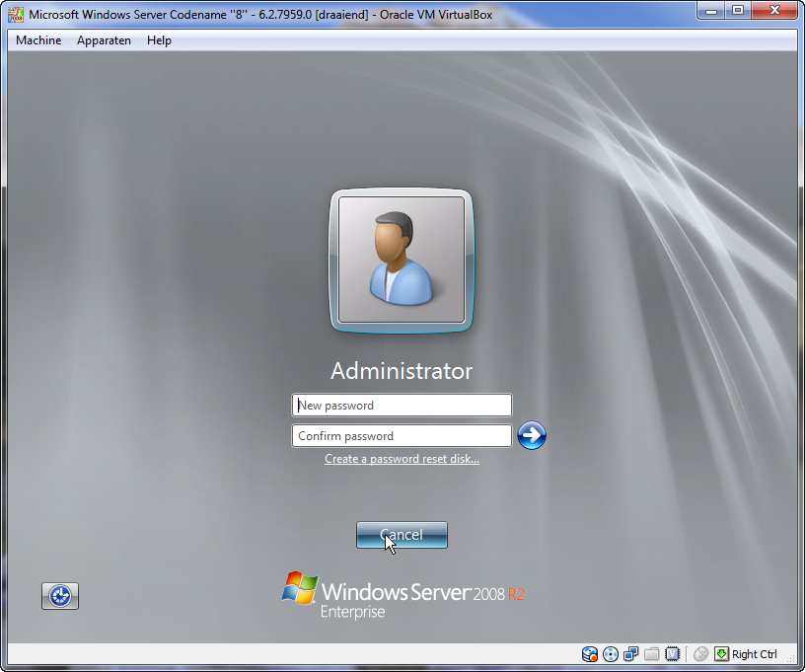Open the Ease of Access button
805x672 pixels.
click(x=60, y=596)
